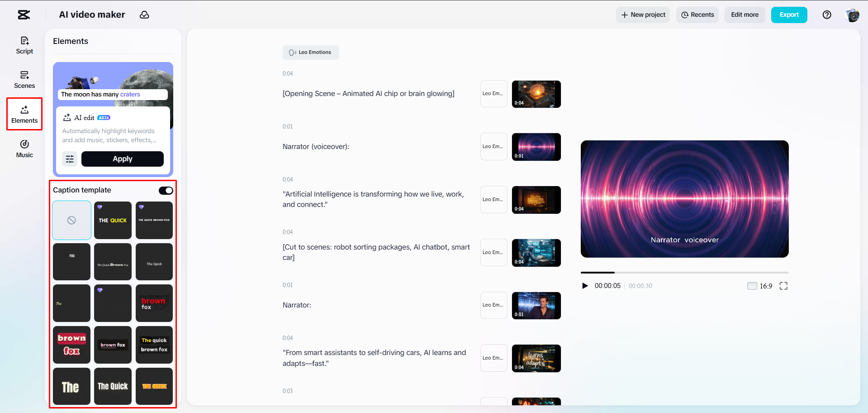This screenshot has width=868, height=413.
Task: Pick the small 'FOX' caption template
Action: coord(71,262)
